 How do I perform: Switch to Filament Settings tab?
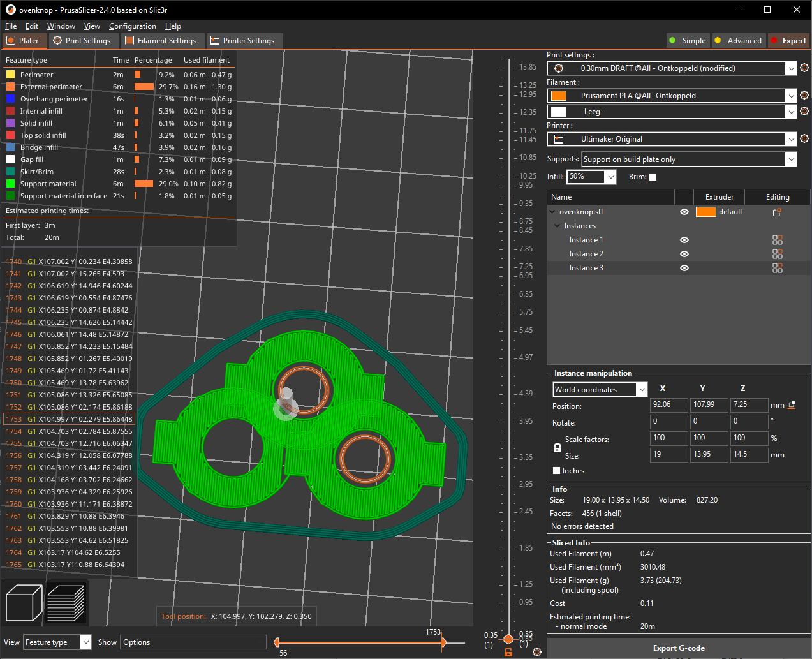[161, 41]
